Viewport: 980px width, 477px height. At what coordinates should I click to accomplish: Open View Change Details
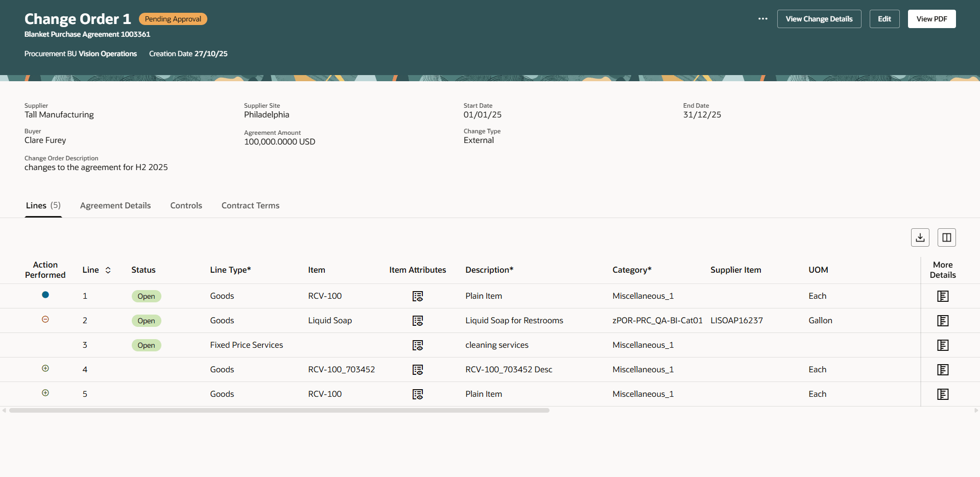point(819,18)
